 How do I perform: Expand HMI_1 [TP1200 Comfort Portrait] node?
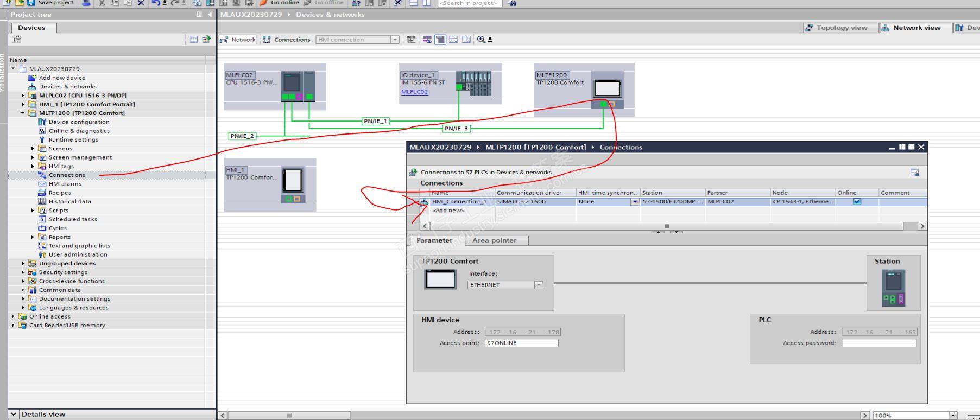pyautogui.click(x=23, y=104)
